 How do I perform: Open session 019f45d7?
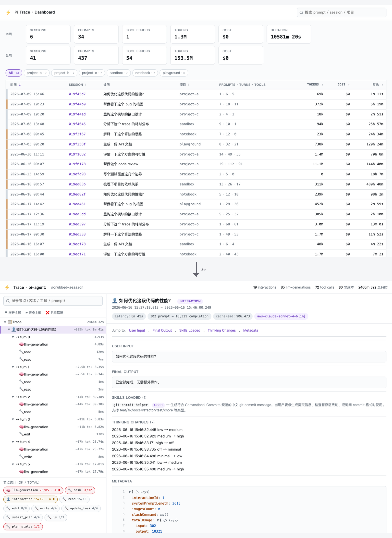(77, 94)
